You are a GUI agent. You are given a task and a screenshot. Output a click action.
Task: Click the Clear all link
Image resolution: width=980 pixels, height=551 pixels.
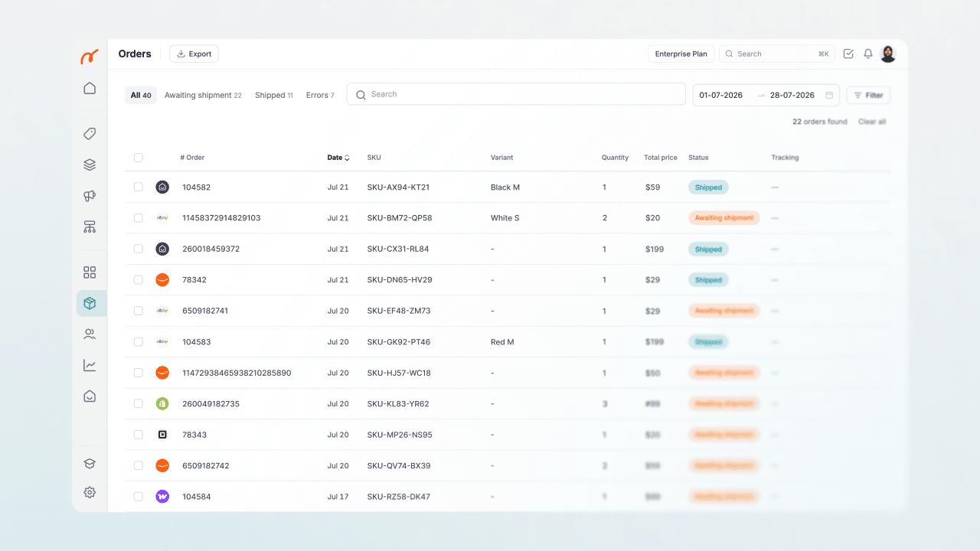pos(872,122)
